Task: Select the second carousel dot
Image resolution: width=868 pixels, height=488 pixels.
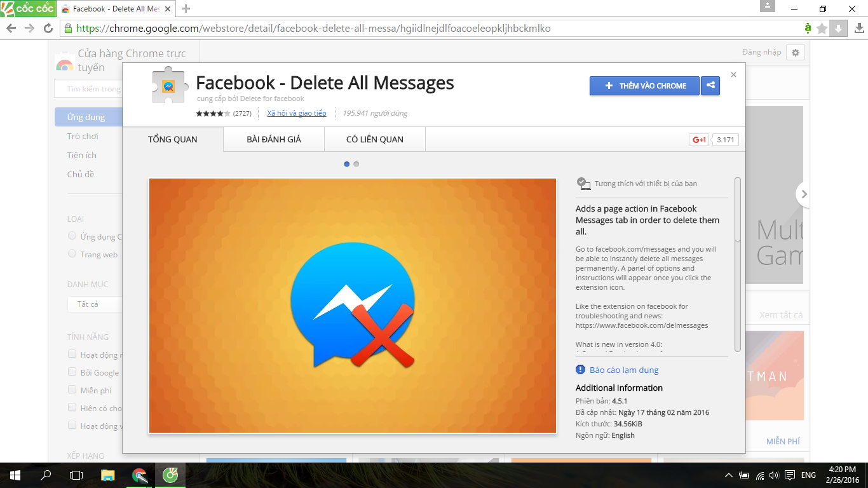Action: (x=356, y=164)
